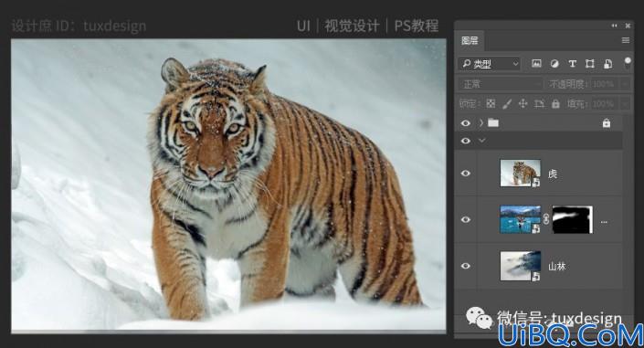
Task: Lock position move-arrows icon
Action: pyautogui.click(x=523, y=104)
